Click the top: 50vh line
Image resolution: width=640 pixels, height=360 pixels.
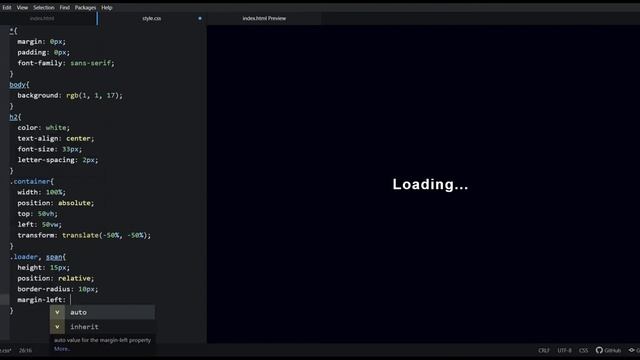(x=38, y=214)
